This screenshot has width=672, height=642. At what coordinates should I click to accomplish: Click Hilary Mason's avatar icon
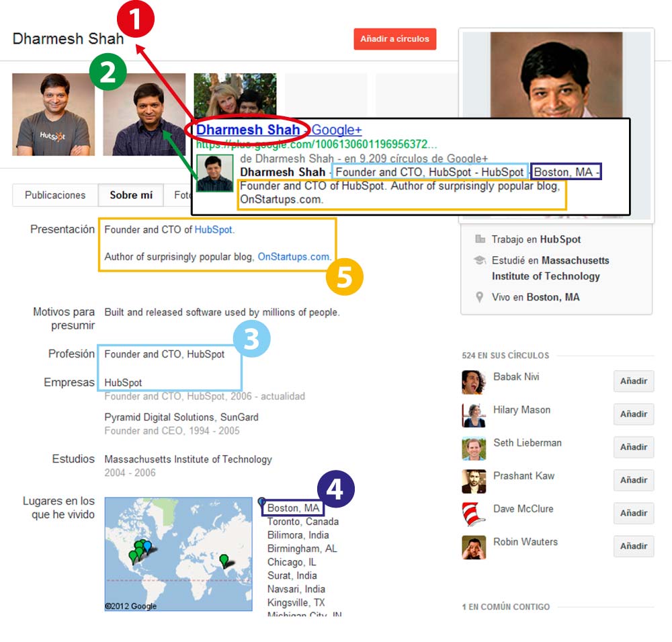point(474,415)
